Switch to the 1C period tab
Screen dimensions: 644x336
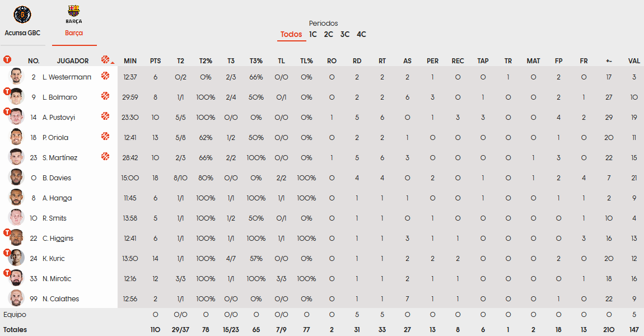[313, 35]
